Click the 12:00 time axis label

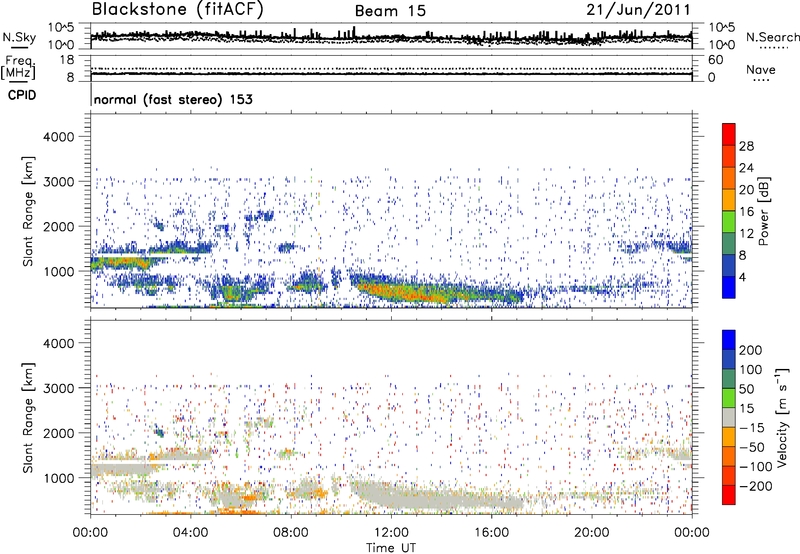(x=391, y=533)
